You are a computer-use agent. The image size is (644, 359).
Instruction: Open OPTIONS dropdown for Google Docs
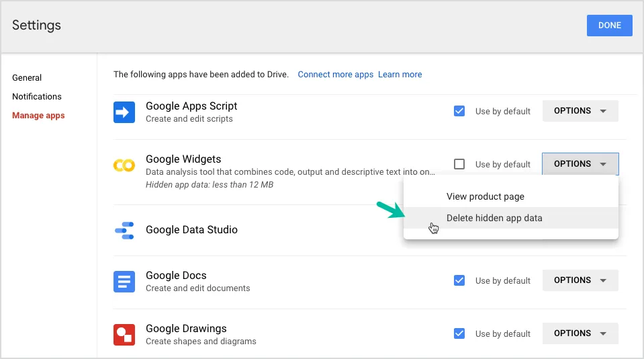pyautogui.click(x=580, y=280)
